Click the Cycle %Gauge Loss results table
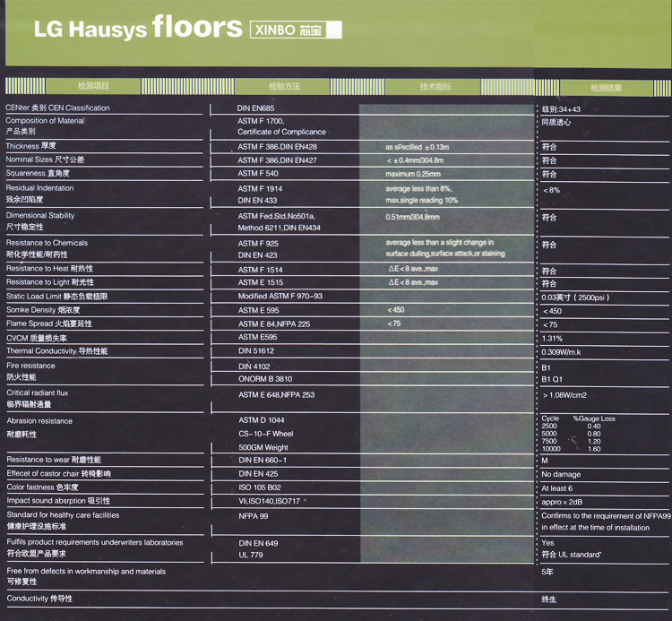The height and width of the screenshot is (621, 672). coord(578,434)
